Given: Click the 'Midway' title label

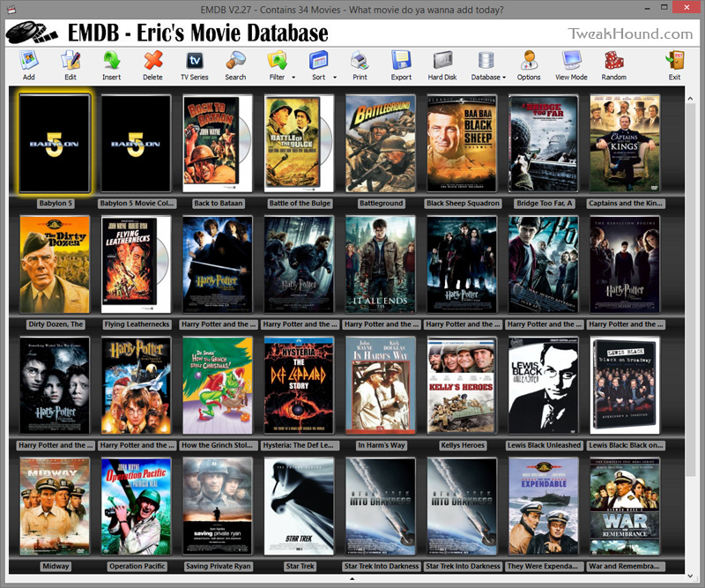Looking at the screenshot, I should pos(56,567).
